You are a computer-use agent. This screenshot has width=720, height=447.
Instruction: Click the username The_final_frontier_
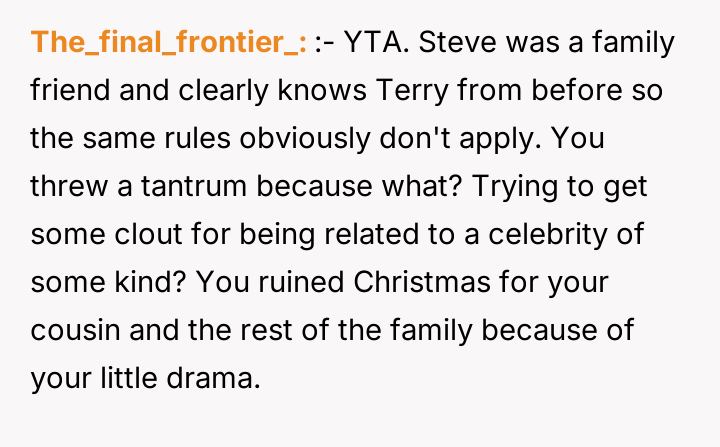pos(168,43)
